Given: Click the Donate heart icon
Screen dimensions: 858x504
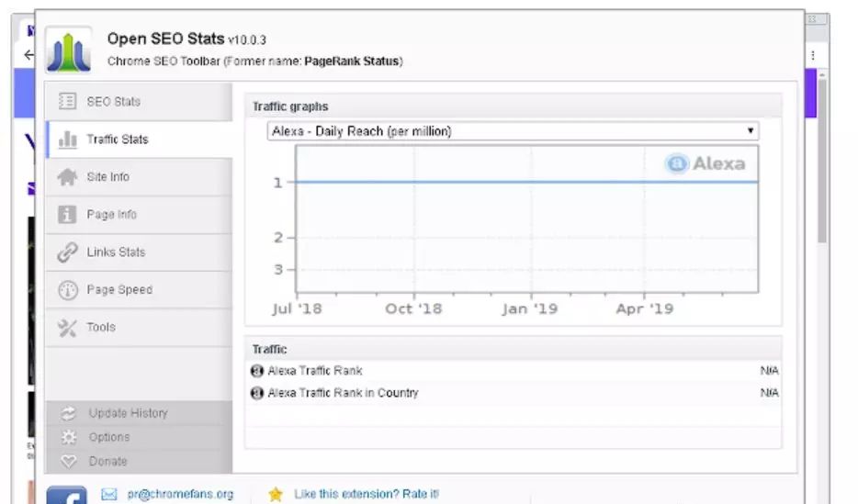Looking at the screenshot, I should (68, 461).
